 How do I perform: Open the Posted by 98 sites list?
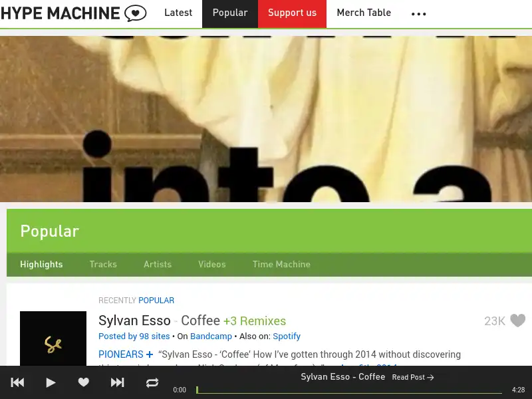point(134,336)
